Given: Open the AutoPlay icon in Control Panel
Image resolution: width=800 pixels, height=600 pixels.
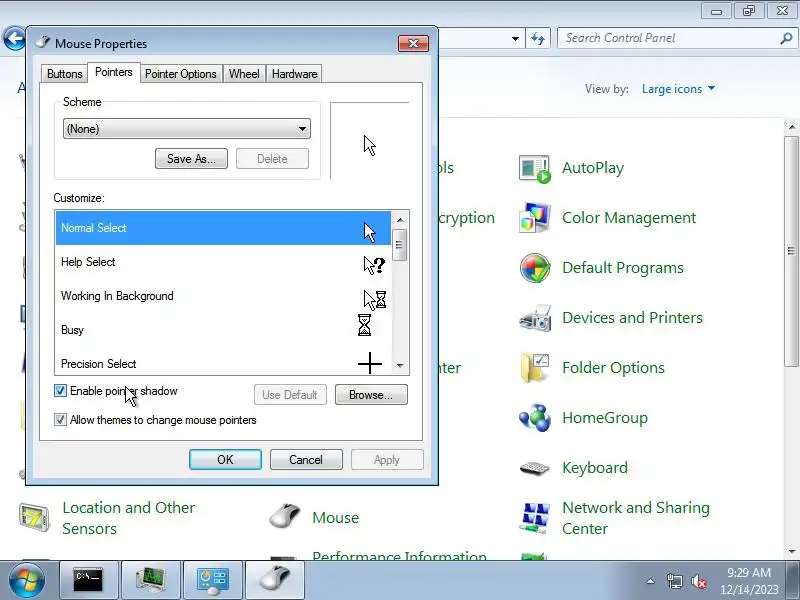Looking at the screenshot, I should point(535,169).
